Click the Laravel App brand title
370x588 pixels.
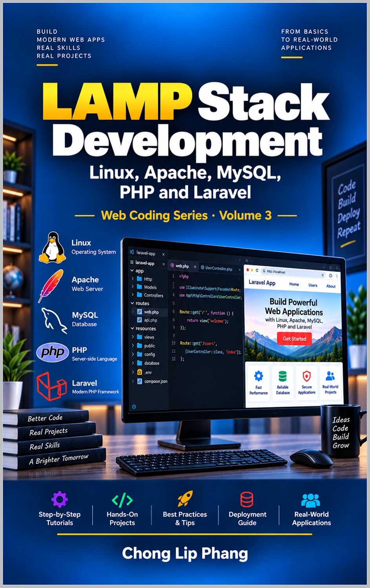tap(262, 282)
